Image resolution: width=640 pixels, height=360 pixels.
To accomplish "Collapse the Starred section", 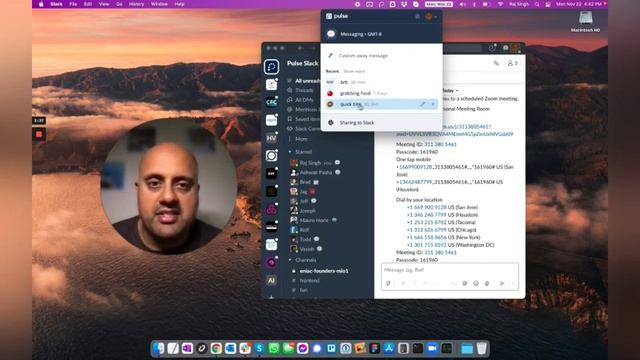I will point(290,152).
